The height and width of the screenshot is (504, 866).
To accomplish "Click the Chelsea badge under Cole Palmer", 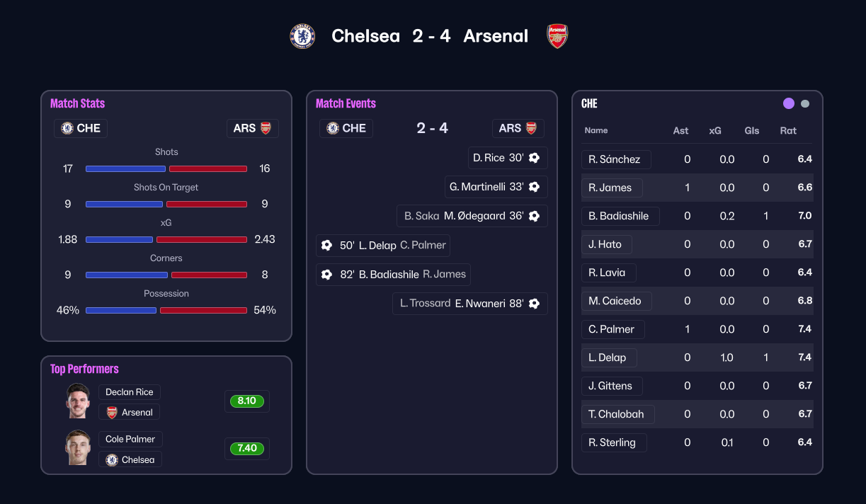I will [x=112, y=460].
